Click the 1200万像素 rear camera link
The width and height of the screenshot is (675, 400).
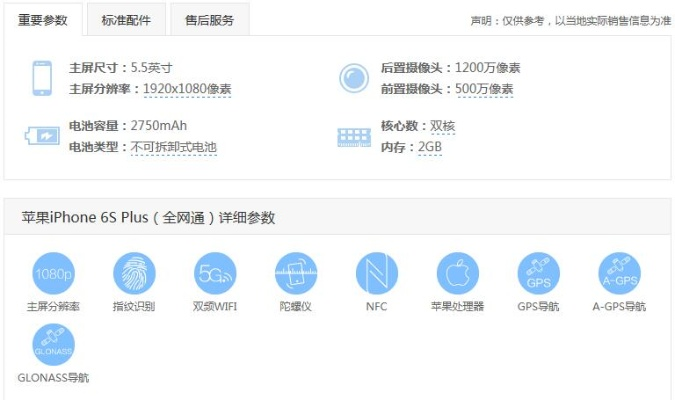(x=487, y=68)
